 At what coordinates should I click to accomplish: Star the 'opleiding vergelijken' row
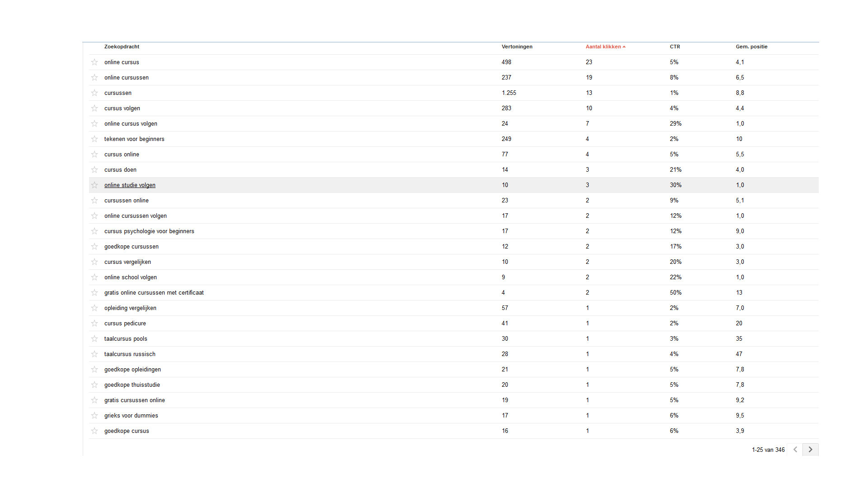tap(94, 308)
